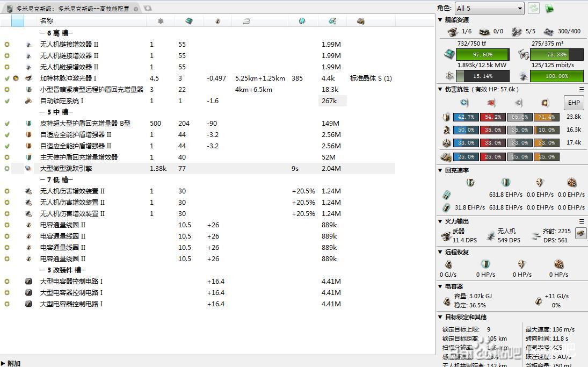The image size is (588, 367).
Task: Click the ammo column header icon
Action: click(360, 21)
